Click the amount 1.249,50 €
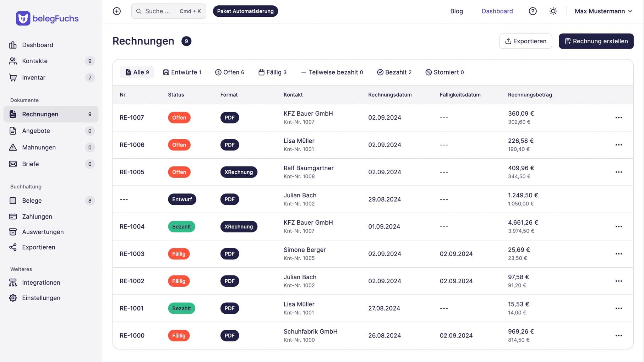The image size is (644, 362). tap(523, 196)
